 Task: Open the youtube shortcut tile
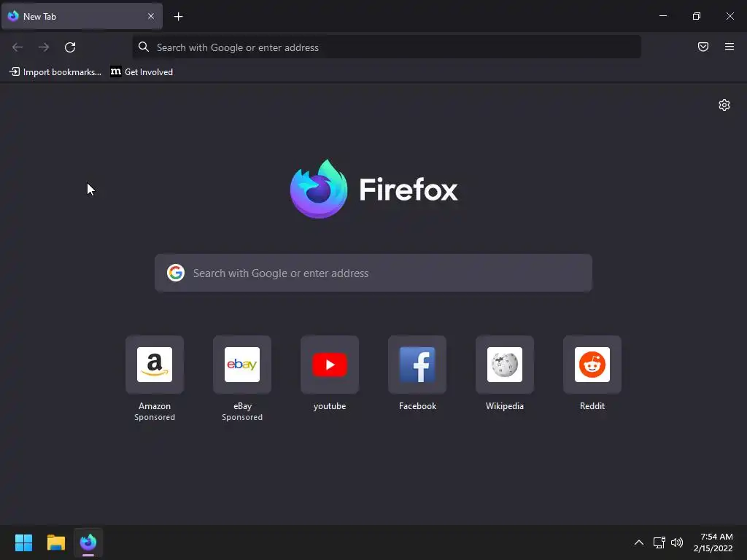tap(330, 365)
